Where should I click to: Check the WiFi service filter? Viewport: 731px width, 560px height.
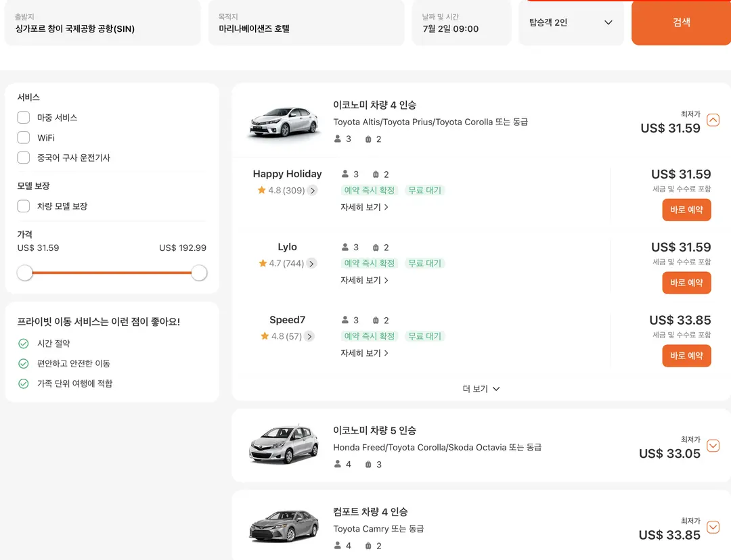point(23,137)
